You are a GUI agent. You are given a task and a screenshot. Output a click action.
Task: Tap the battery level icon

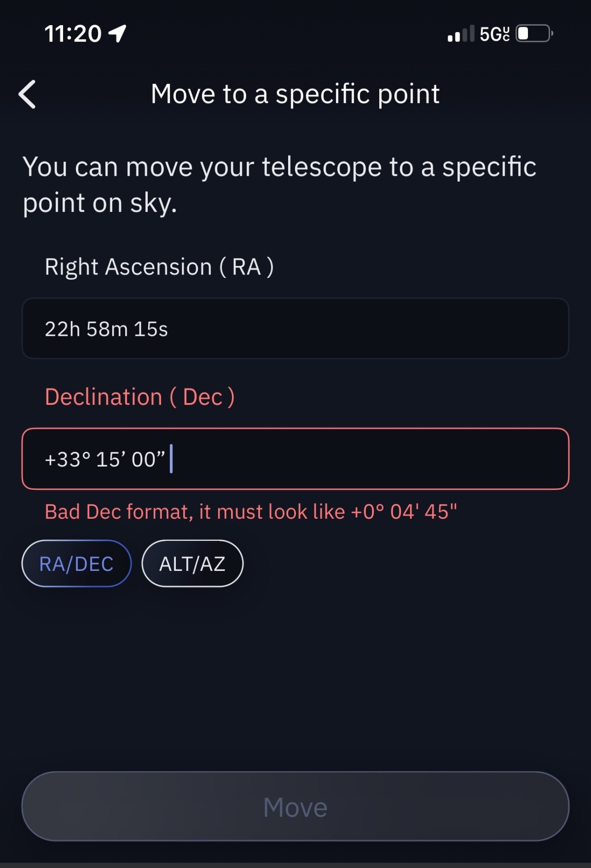(x=534, y=33)
